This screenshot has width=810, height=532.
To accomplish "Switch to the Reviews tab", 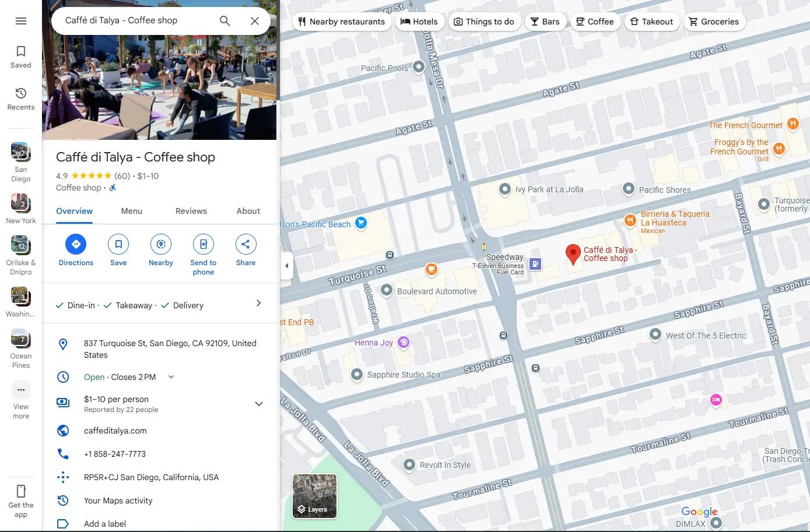I will (x=191, y=211).
